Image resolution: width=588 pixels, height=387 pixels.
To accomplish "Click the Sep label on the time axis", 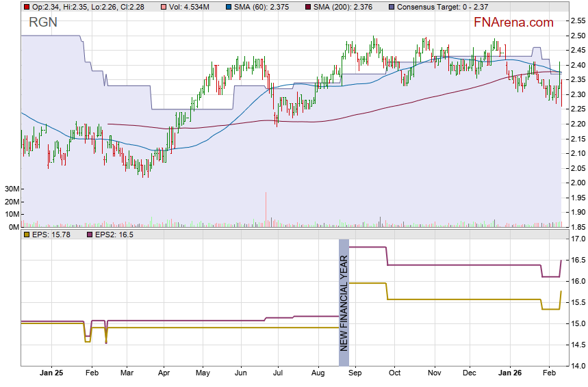I will point(355,373).
